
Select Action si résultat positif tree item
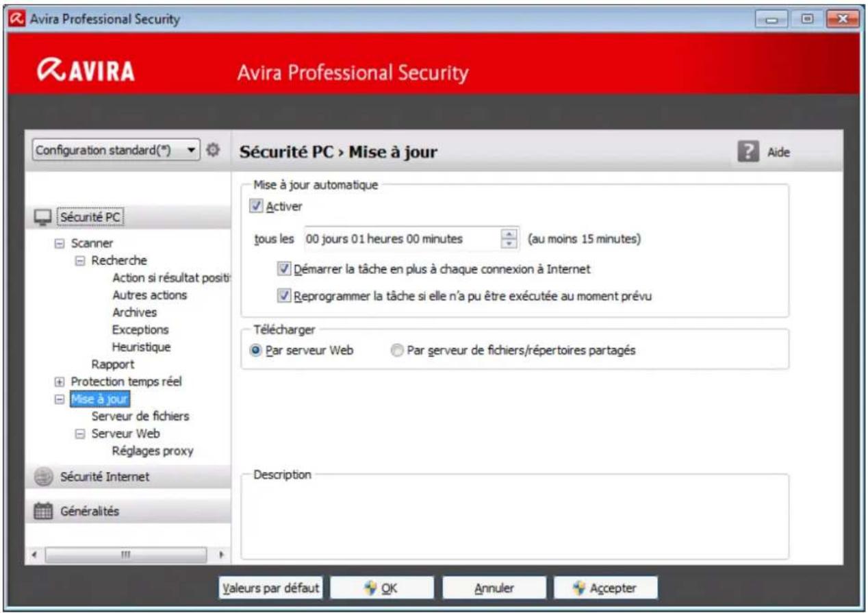tap(172, 277)
